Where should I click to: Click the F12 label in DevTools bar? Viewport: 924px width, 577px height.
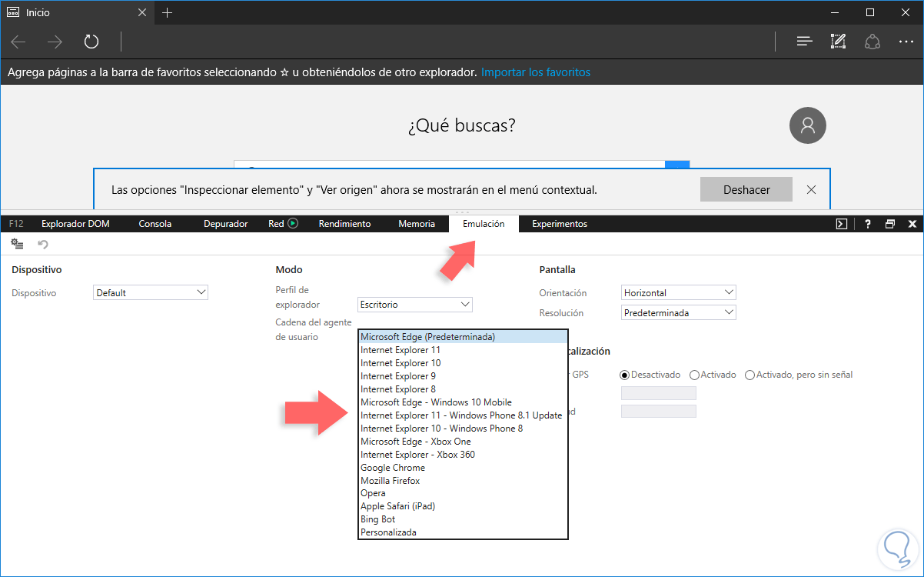coord(15,224)
